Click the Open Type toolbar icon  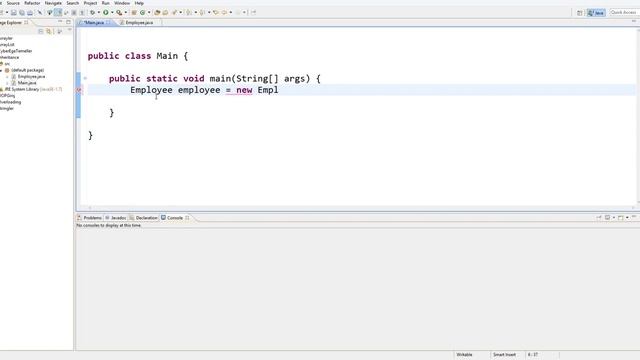pyautogui.click(x=157, y=13)
